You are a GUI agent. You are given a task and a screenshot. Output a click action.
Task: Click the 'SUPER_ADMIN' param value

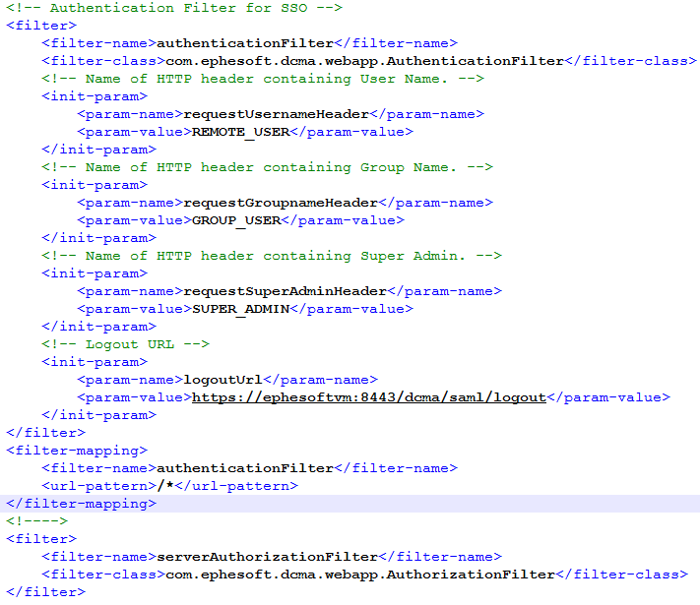(240, 309)
